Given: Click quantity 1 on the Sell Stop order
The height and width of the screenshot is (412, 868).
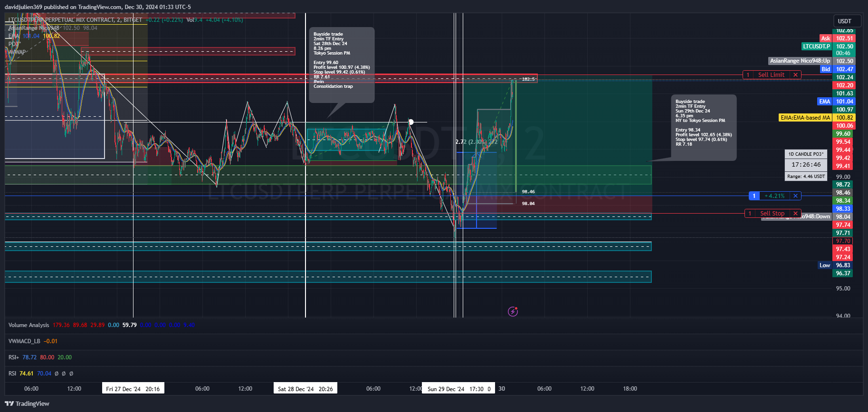Looking at the screenshot, I should coord(750,214).
